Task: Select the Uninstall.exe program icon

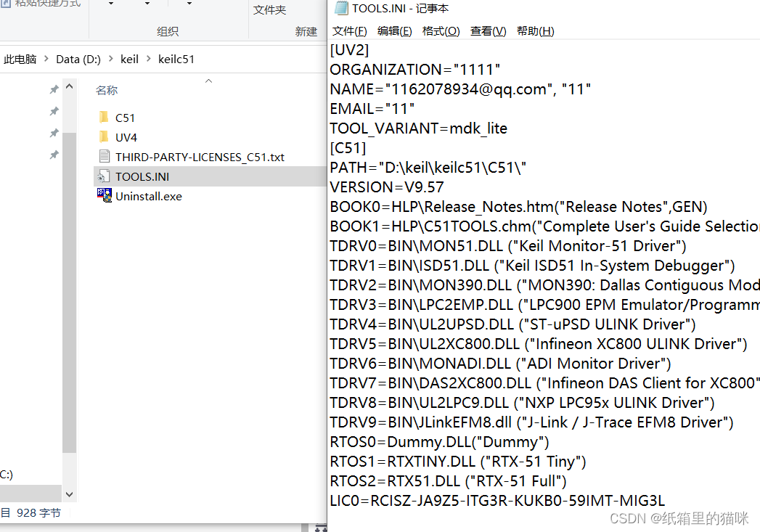Action: (x=105, y=196)
